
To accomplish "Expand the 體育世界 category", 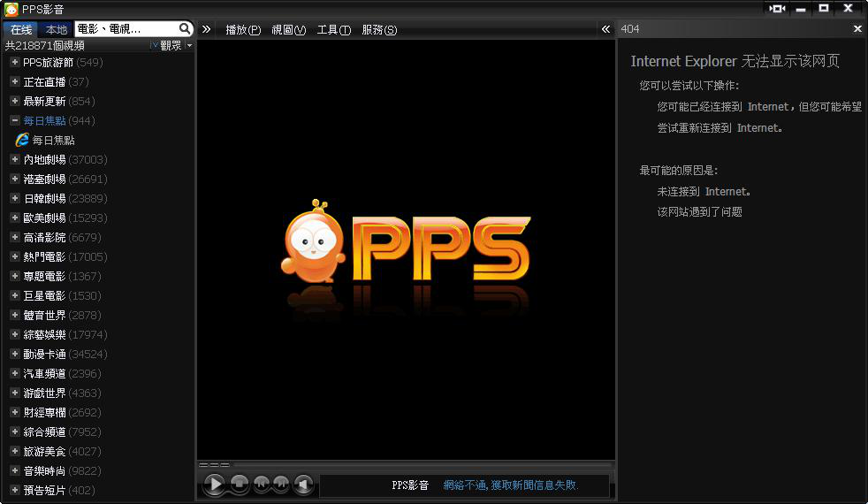I will point(15,315).
